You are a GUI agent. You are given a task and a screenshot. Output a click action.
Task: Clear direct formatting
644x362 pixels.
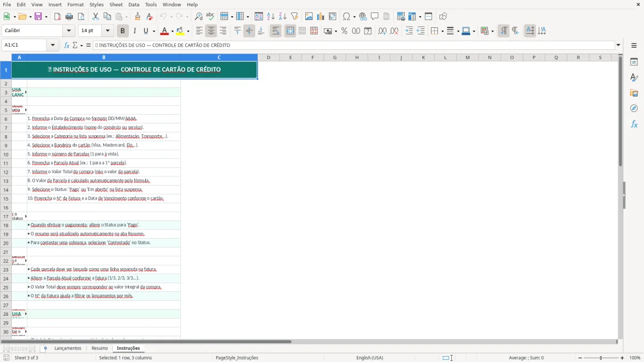[x=150, y=17]
